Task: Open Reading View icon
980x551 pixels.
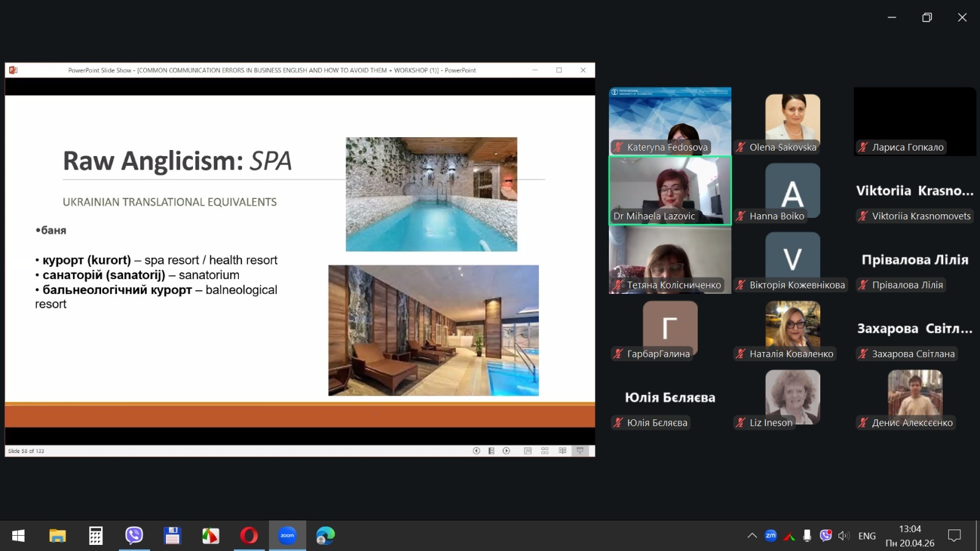Action: (x=562, y=451)
